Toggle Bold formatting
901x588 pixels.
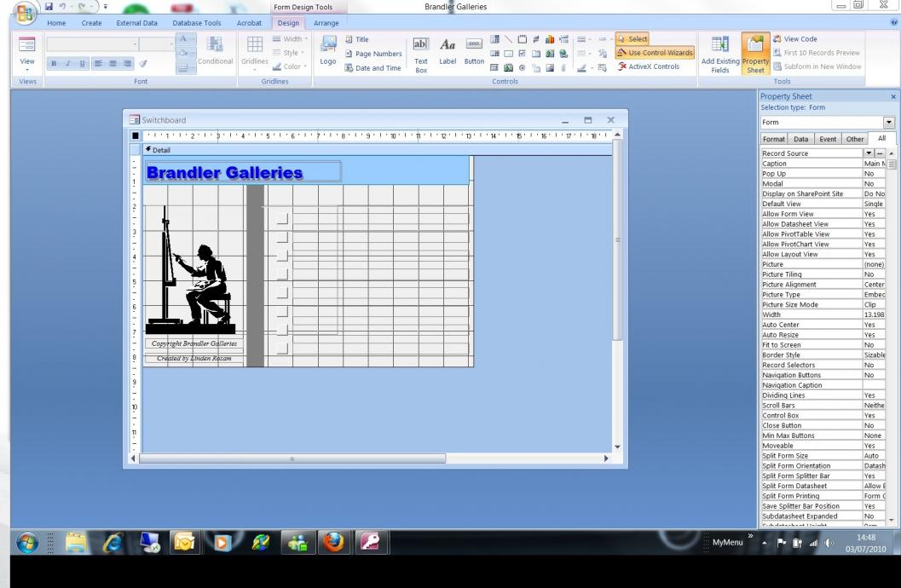pos(54,64)
